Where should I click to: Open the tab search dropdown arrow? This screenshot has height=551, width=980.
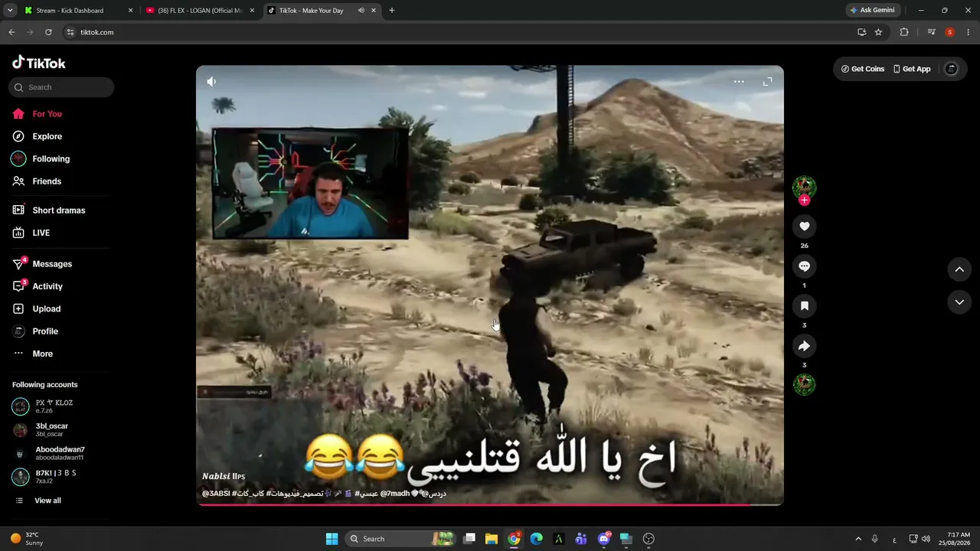[x=10, y=11]
